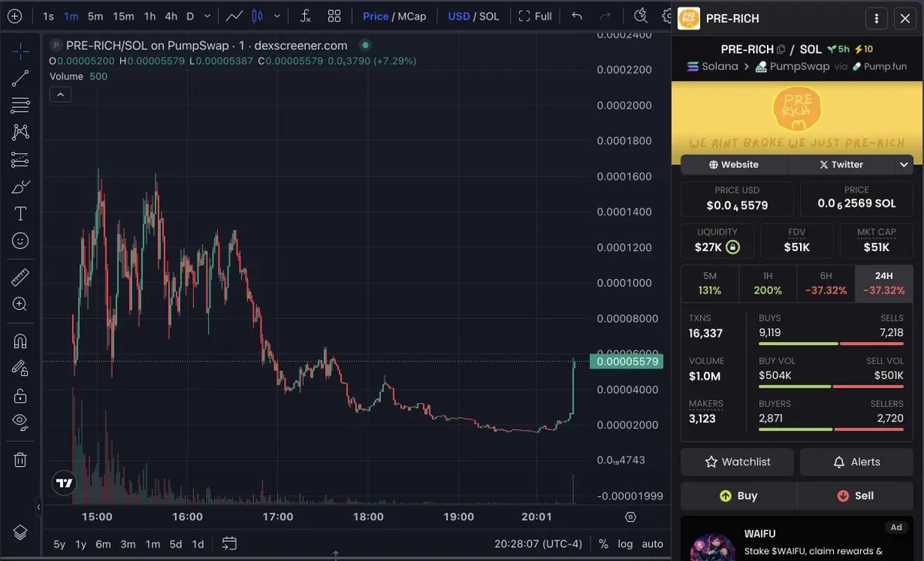Image resolution: width=924 pixels, height=561 pixels.
Task: Select the 1h timeframe
Action: click(150, 15)
